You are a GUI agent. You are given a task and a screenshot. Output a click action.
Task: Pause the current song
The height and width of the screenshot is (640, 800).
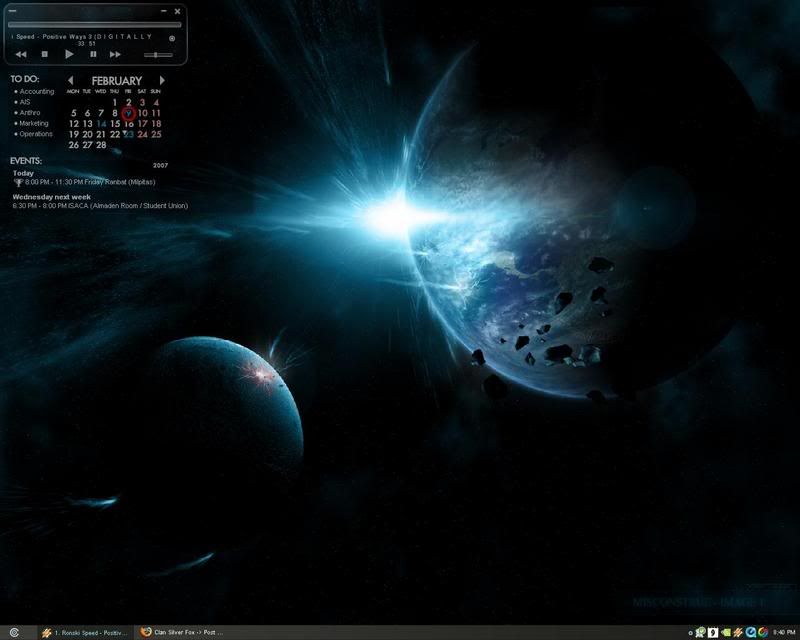pos(93,54)
